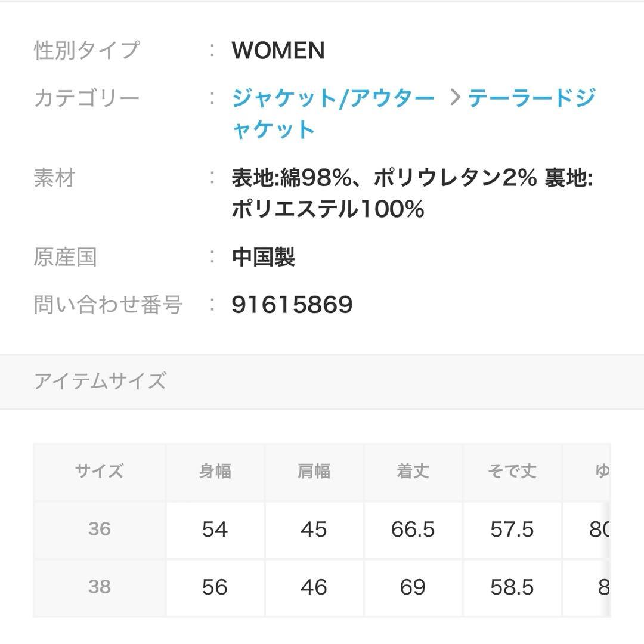644x644 pixels.
Task: Click the 66.5 length for size 36
Action: pyautogui.click(x=413, y=530)
